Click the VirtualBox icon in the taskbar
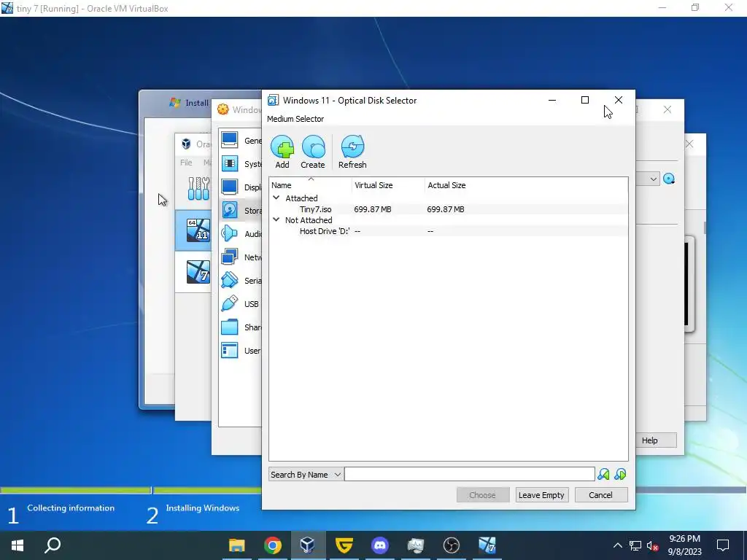747x560 pixels. tap(308, 545)
